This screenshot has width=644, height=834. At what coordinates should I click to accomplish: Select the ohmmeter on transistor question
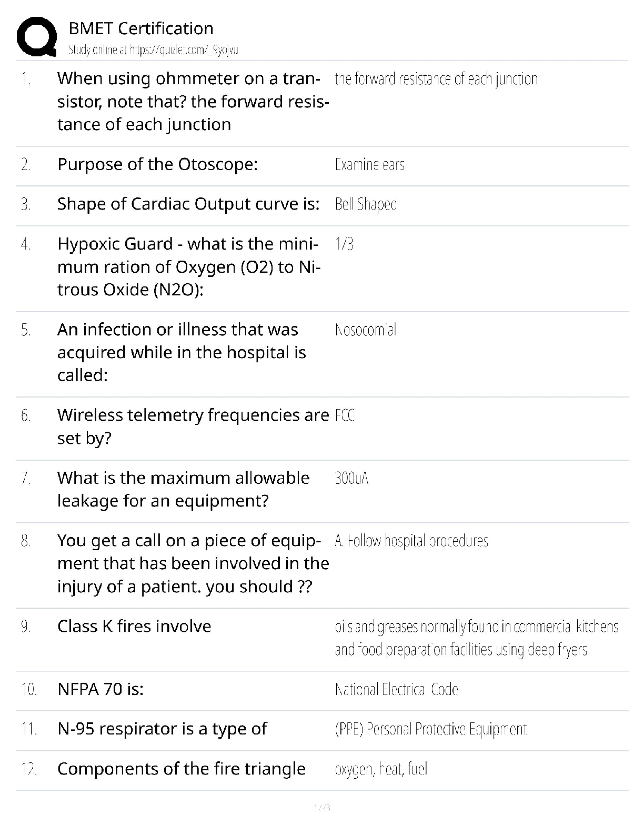[x=193, y=101]
